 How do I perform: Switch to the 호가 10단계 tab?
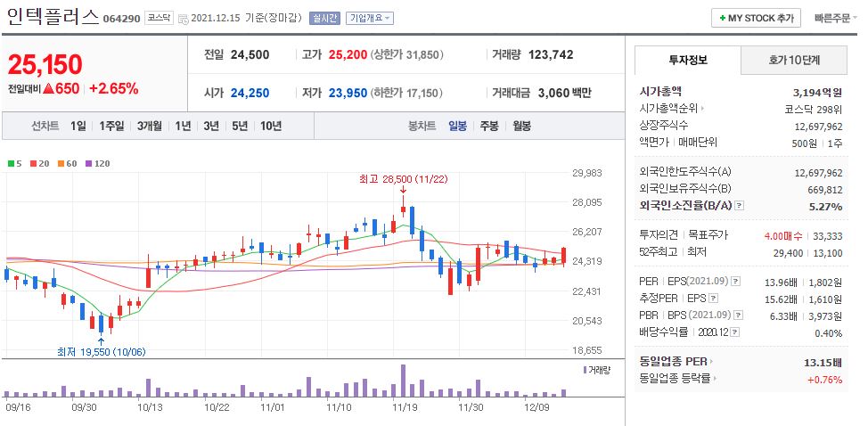pos(794,61)
